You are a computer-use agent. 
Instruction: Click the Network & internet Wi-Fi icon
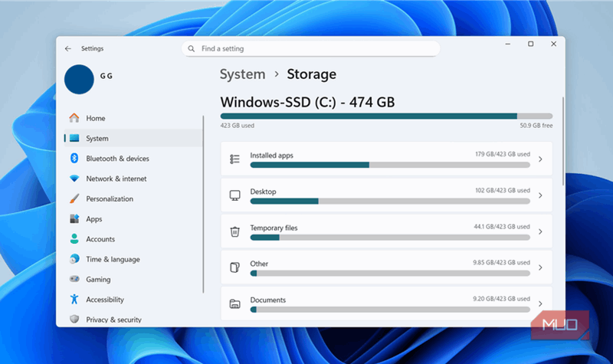click(x=74, y=179)
